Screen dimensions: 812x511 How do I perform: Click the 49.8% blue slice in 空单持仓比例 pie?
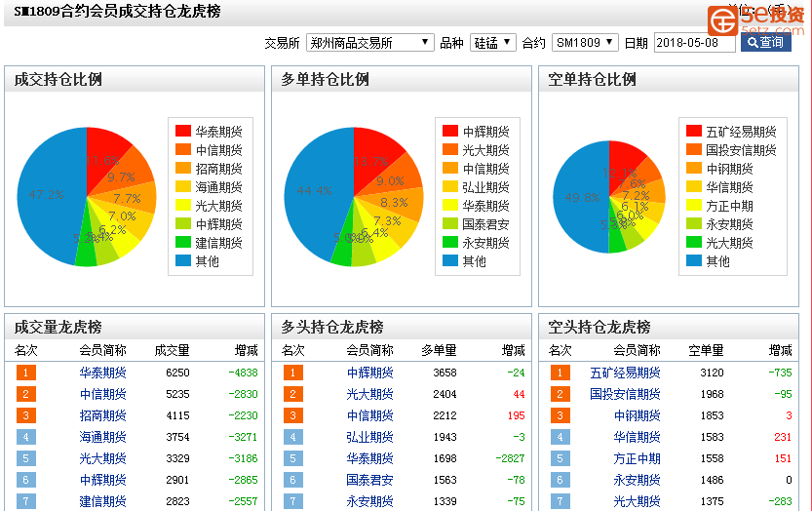[x=582, y=197]
